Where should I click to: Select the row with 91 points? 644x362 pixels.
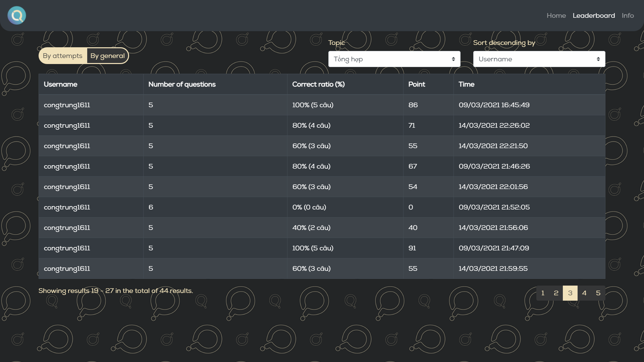pyautogui.click(x=321, y=248)
